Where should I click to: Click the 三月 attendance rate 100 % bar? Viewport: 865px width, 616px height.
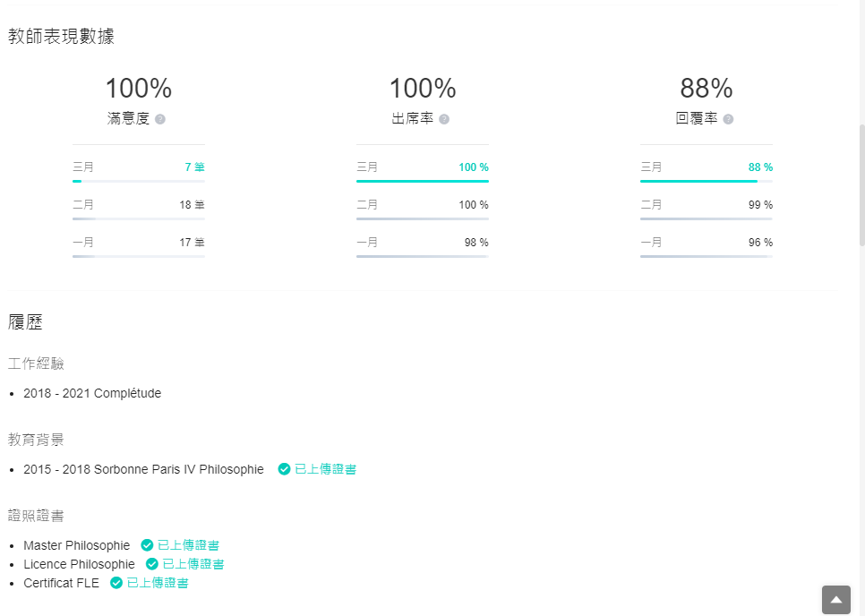[423, 181]
